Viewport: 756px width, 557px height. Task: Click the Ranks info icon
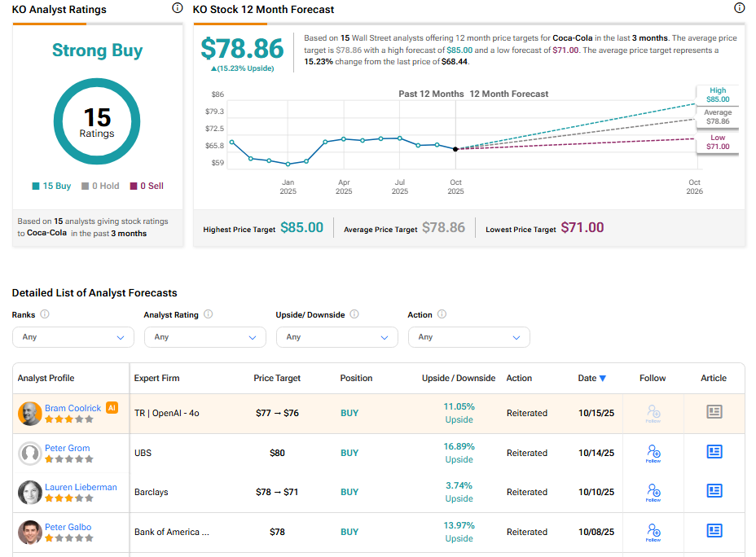coord(45,314)
